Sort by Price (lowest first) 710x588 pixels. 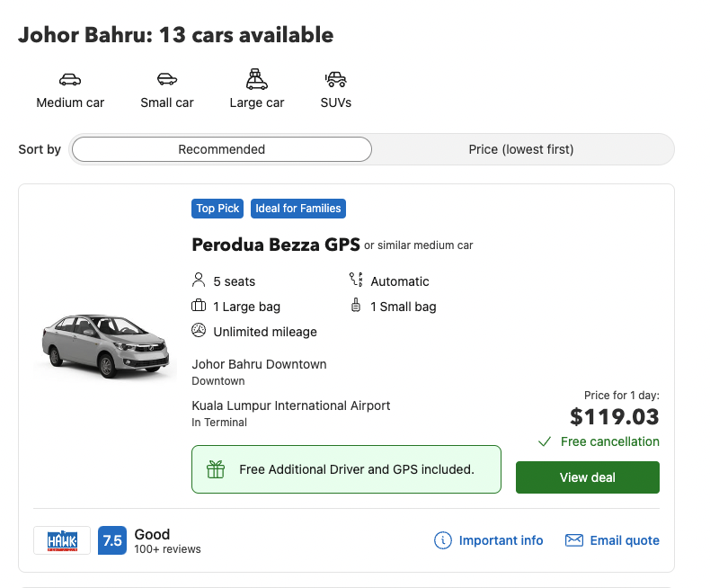[521, 149]
